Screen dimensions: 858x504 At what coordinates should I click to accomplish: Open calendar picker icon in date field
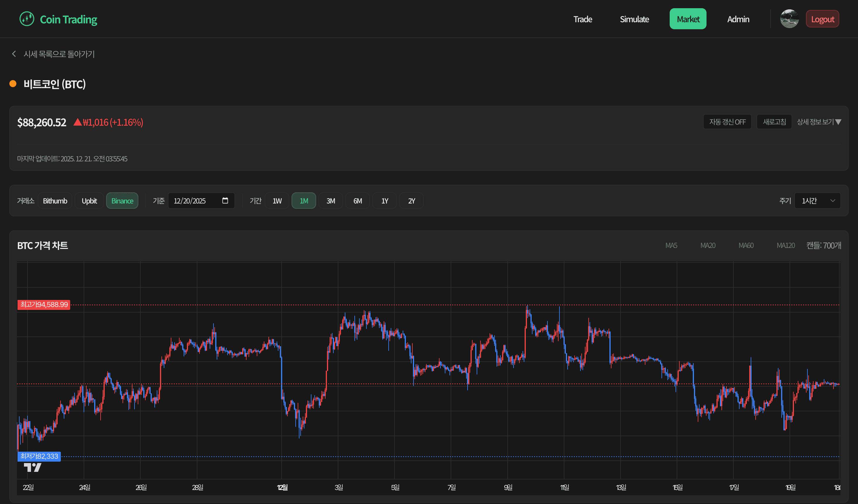(225, 201)
